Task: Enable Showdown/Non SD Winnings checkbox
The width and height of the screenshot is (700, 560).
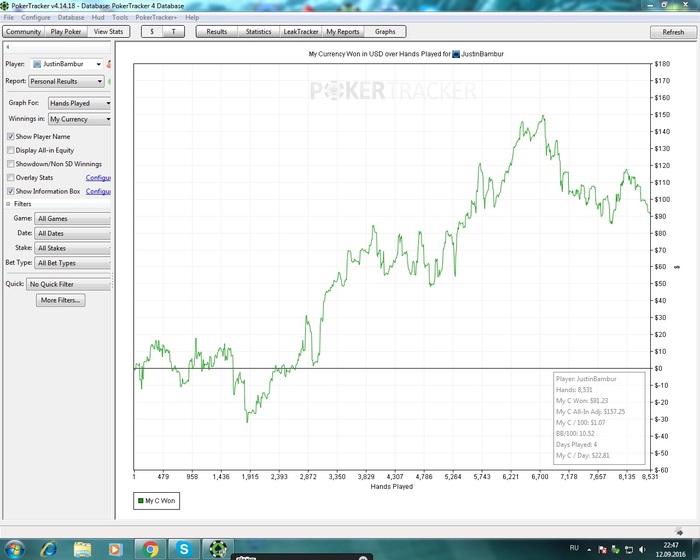Action: [11, 164]
